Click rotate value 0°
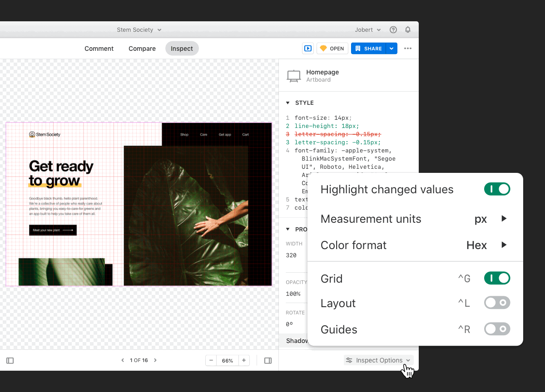 289,324
